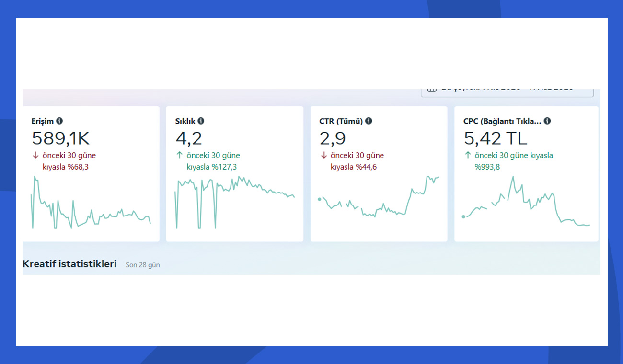
Task: Select the Sıklık metric title
Action: tap(185, 121)
